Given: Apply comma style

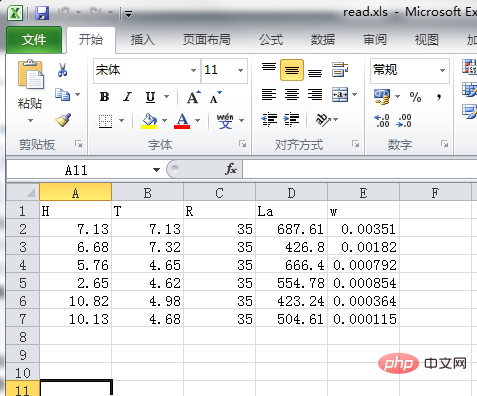Looking at the screenshot, I should [439, 97].
